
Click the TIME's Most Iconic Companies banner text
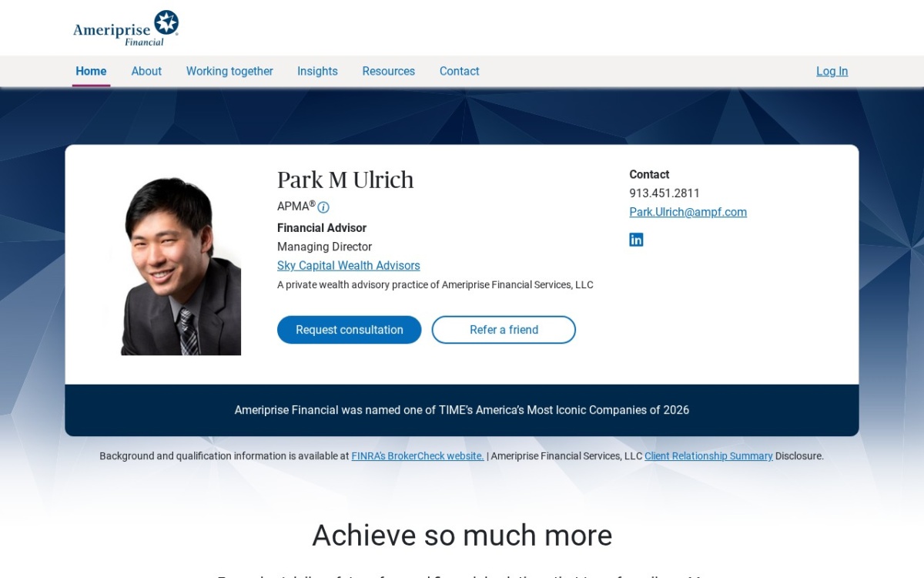pos(462,410)
